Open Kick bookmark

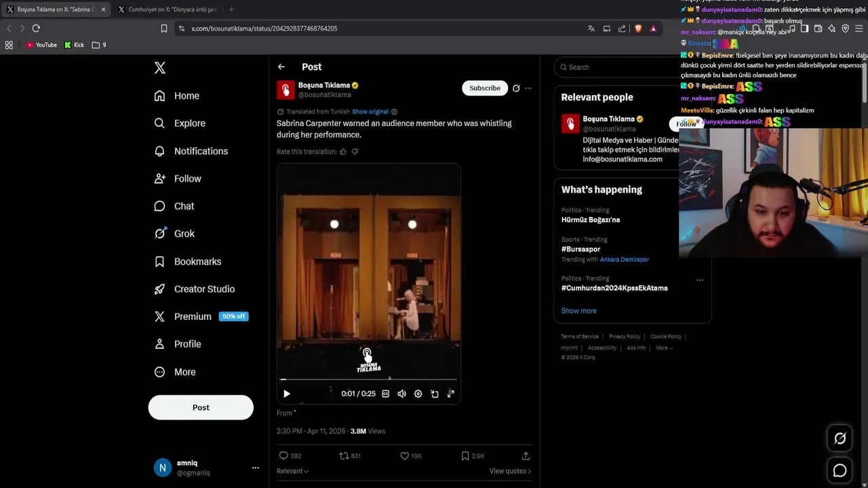[x=75, y=45]
